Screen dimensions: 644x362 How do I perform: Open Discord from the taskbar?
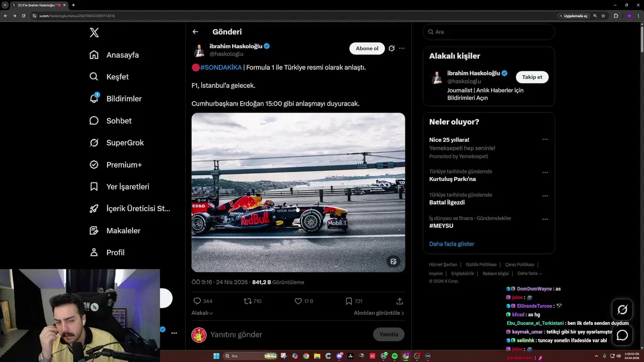340,356
